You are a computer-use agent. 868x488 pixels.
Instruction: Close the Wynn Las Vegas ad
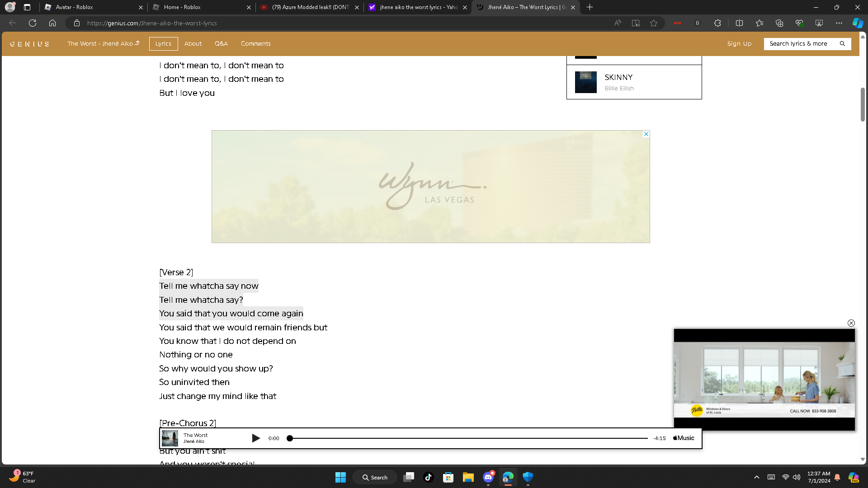click(646, 134)
